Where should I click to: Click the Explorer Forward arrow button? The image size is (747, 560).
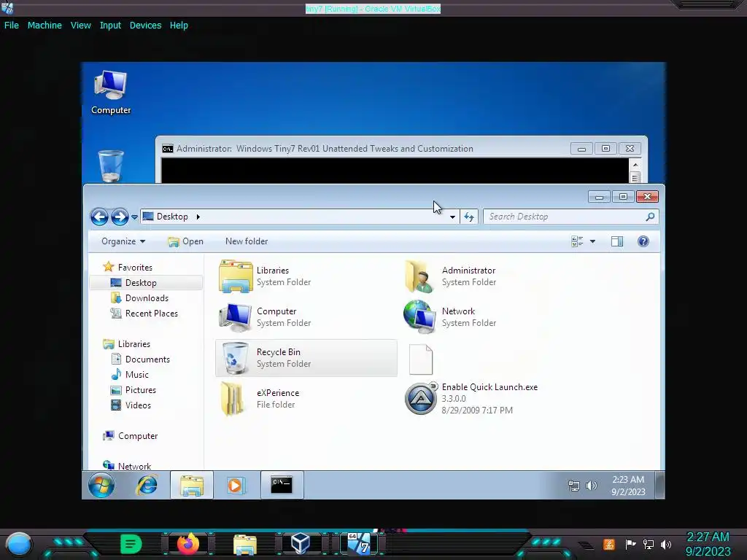coord(120,217)
